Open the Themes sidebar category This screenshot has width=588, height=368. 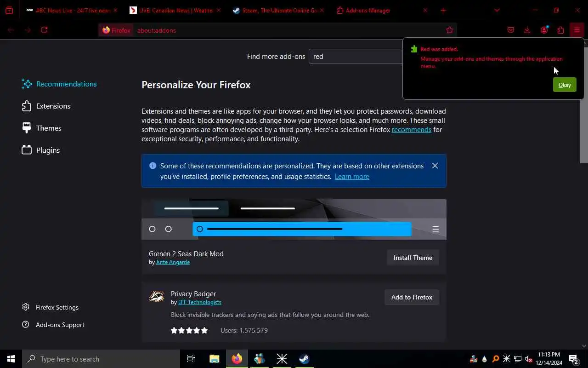(x=41, y=128)
